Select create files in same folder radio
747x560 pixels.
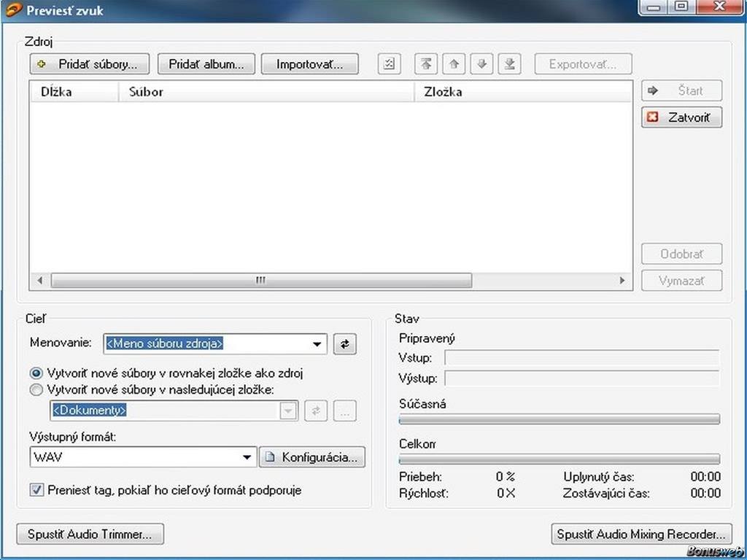click(x=36, y=373)
